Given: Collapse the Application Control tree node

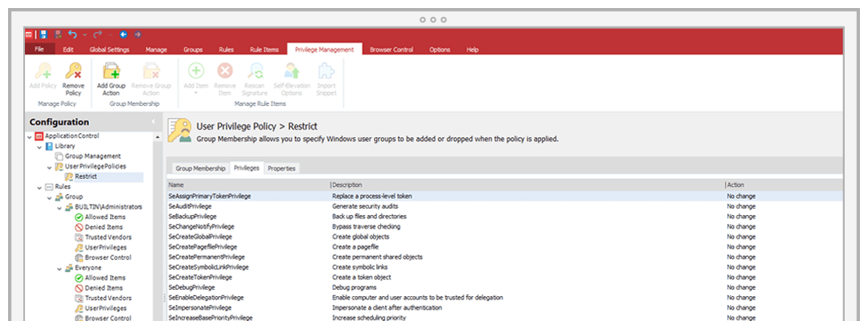Looking at the screenshot, I should [x=30, y=136].
